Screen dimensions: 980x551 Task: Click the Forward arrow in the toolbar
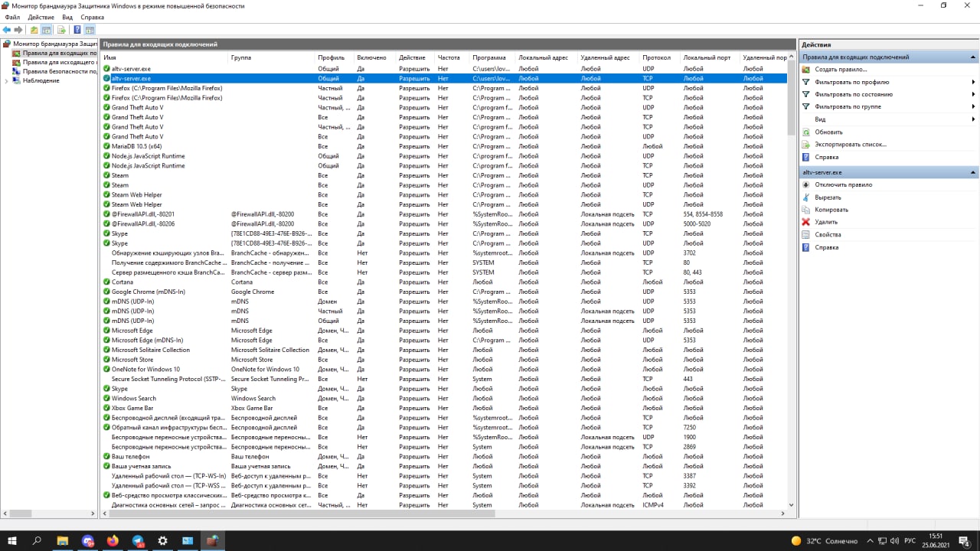coord(18,30)
